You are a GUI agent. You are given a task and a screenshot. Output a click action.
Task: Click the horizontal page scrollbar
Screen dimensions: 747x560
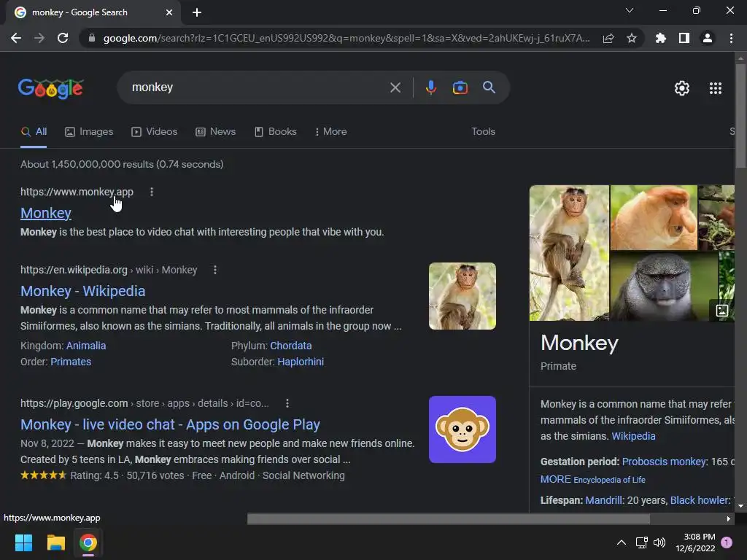(x=449, y=518)
